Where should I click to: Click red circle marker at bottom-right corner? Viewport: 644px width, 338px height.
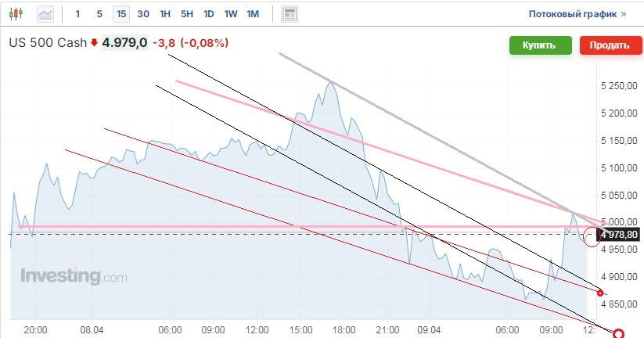click(x=619, y=334)
